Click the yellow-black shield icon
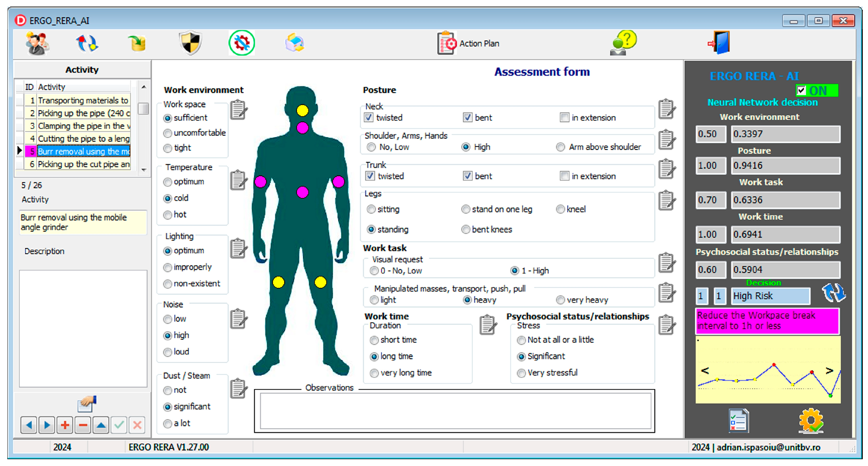 [190, 43]
